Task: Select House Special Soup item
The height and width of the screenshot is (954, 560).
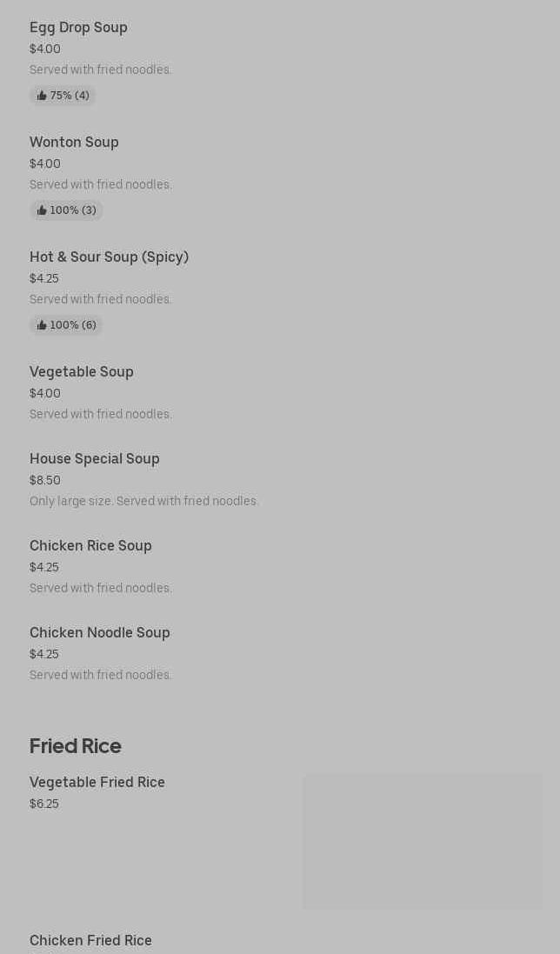Action: click(x=95, y=459)
